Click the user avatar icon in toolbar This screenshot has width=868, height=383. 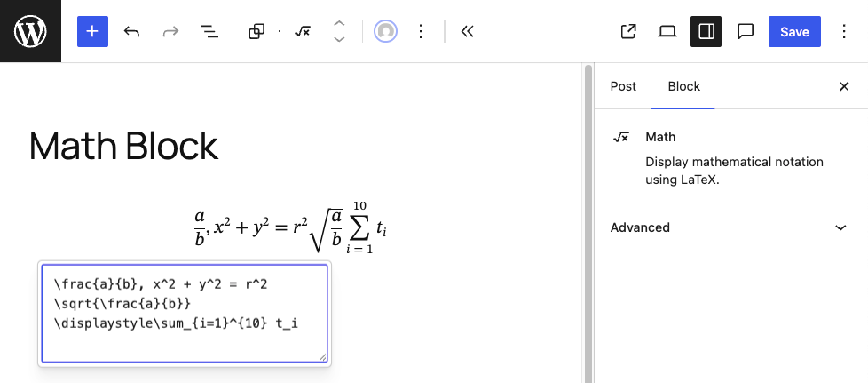385,31
